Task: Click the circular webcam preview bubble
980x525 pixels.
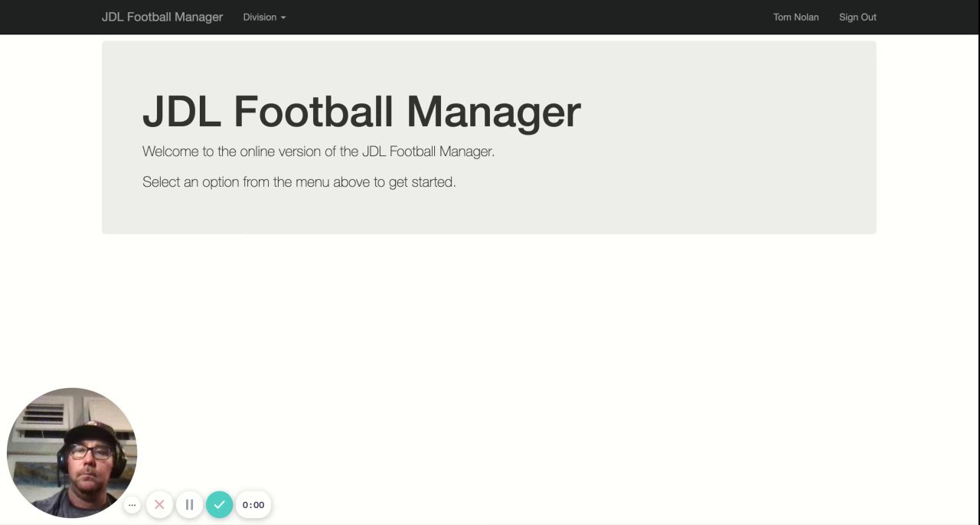Action: tap(72, 452)
